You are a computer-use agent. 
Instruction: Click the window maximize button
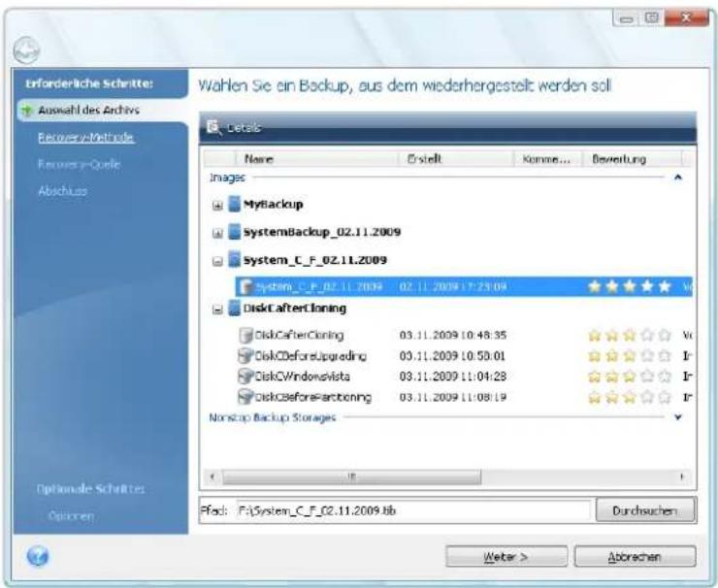coord(652,17)
